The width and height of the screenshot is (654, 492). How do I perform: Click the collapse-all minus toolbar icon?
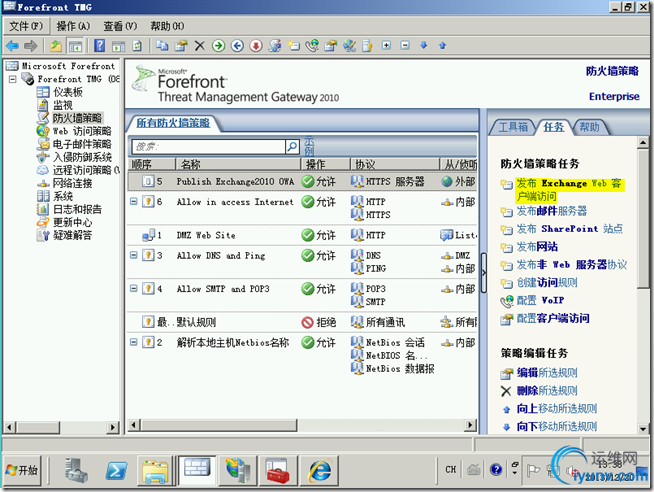(x=405, y=45)
